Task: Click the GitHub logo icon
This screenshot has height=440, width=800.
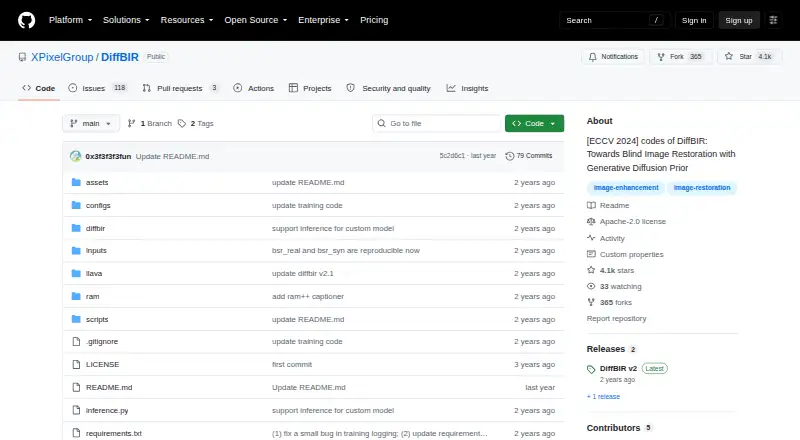Action: pos(27,20)
